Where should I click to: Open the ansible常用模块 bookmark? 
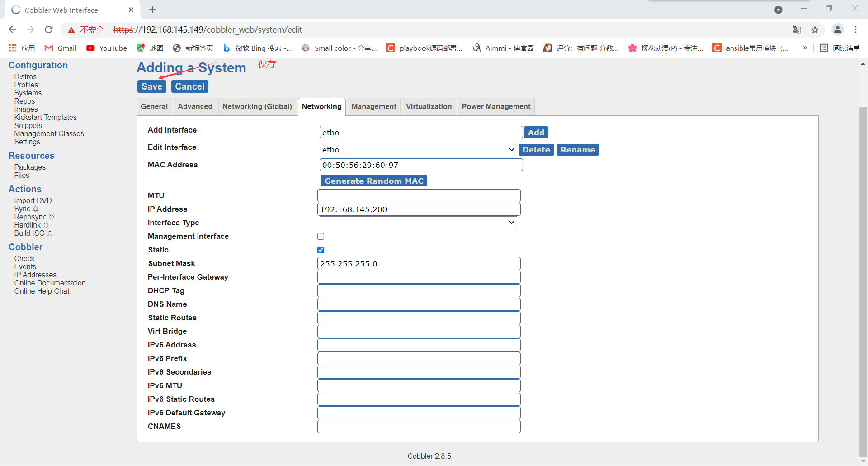pos(750,48)
